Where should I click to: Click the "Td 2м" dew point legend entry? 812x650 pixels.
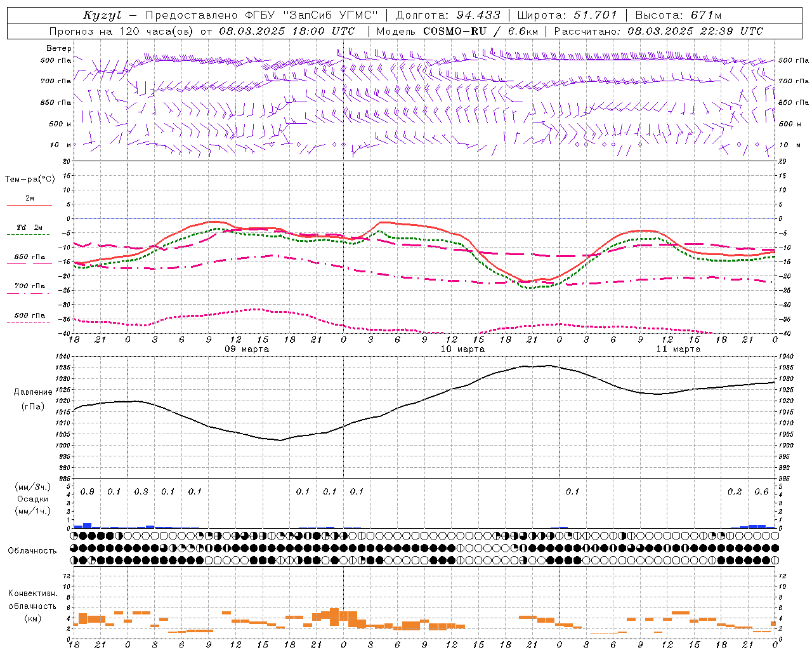pyautogui.click(x=30, y=227)
